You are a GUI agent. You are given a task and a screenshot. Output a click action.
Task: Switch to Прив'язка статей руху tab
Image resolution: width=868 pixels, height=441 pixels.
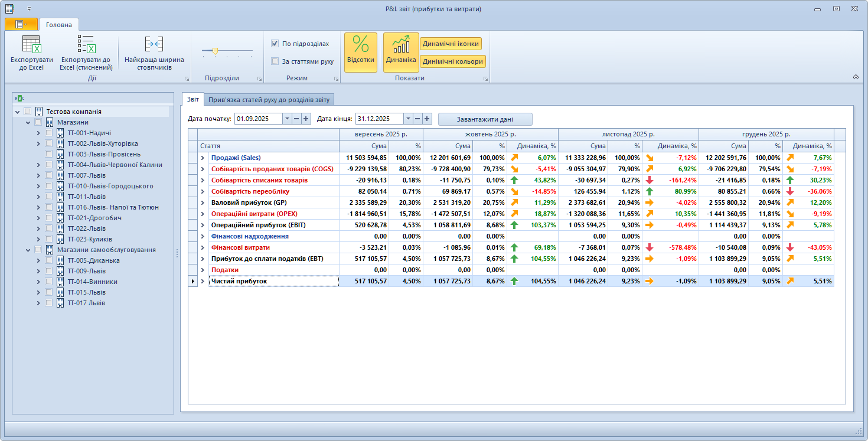(x=271, y=99)
